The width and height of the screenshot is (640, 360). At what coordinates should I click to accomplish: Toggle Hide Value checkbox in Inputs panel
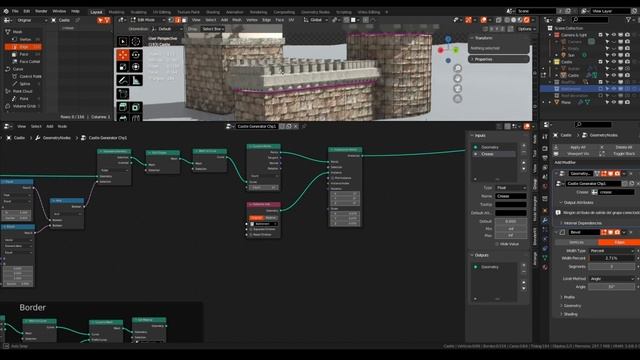pyautogui.click(x=497, y=244)
